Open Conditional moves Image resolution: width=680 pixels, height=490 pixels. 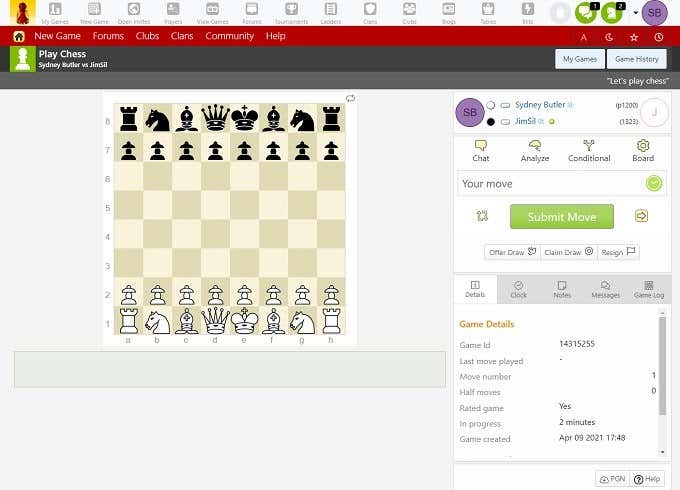588,150
